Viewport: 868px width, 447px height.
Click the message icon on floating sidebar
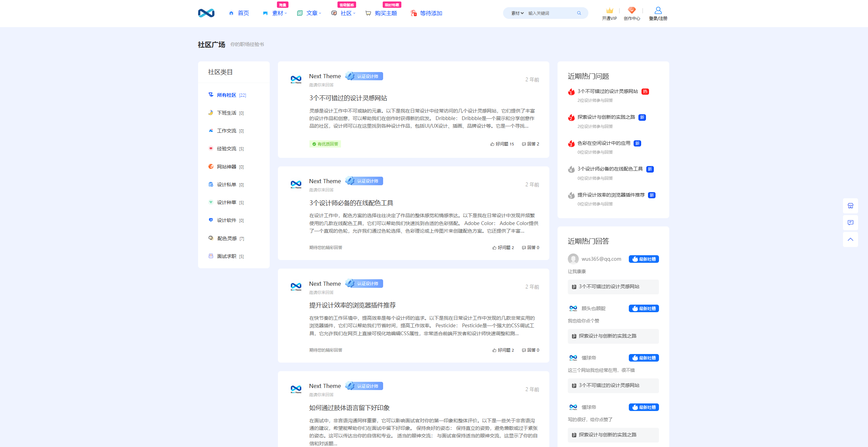click(x=851, y=223)
